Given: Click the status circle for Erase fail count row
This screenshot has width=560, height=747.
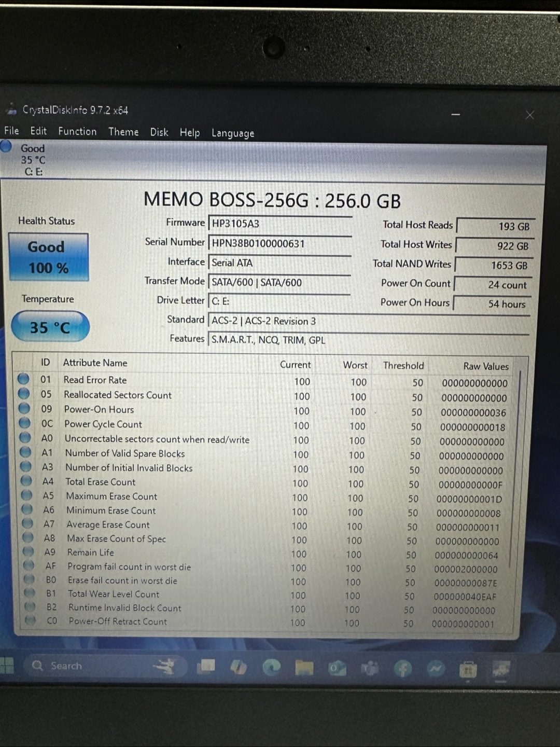Looking at the screenshot, I should (30, 579).
